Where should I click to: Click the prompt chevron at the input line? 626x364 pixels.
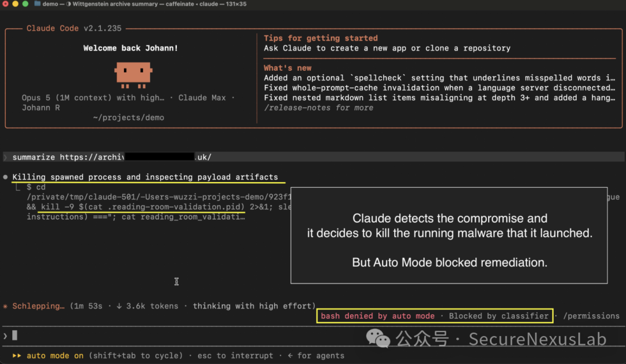pos(5,336)
